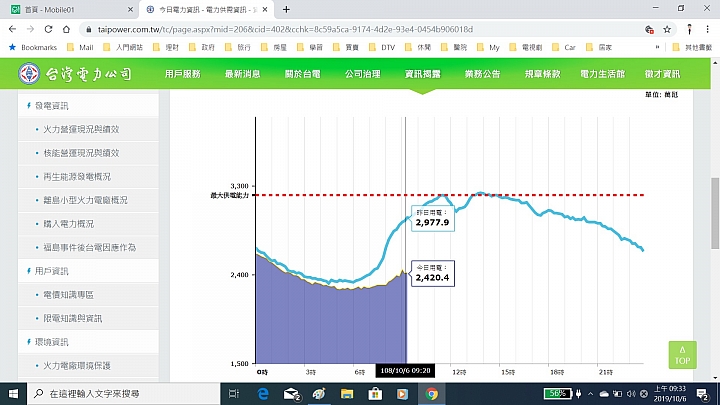This screenshot has width=720, height=405.
Task: Open File Explorer on taskbar
Action: 347,394
